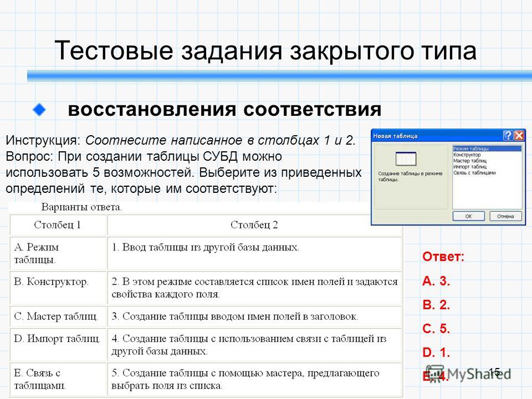Click cell '3. Создание таблицы вводом имен полей'

click(x=254, y=316)
